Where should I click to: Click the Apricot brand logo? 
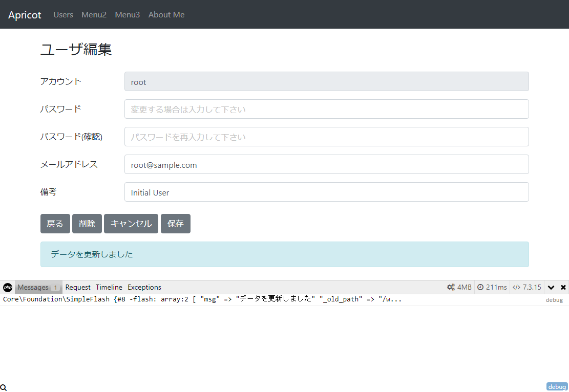[x=25, y=15]
